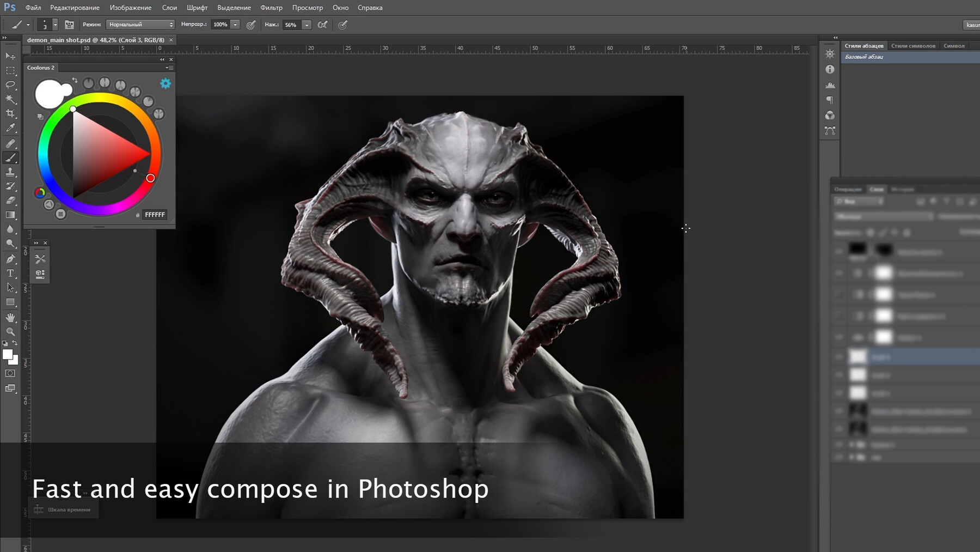
Task: Enable airbrush-style build-up in the options bar
Action: coord(322,25)
